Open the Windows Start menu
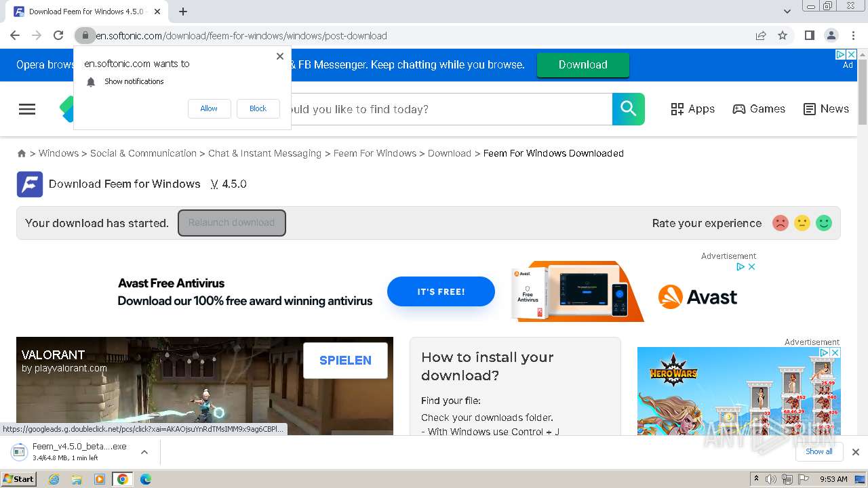868x488 pixels. (x=18, y=479)
